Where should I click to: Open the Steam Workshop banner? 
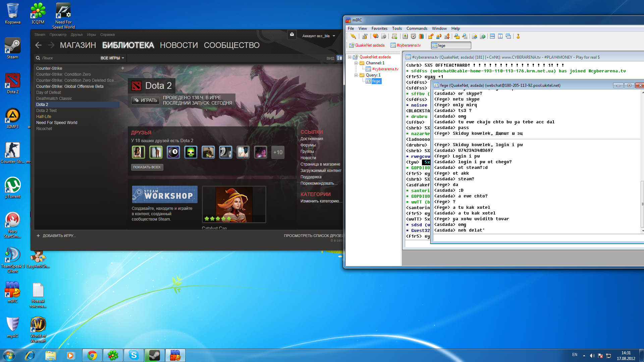pos(165,194)
